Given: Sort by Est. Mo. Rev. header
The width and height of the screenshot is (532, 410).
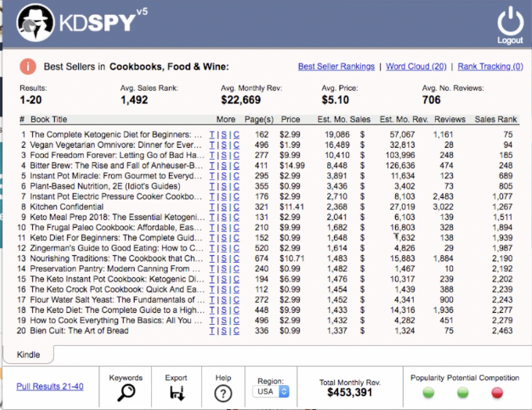Looking at the screenshot, I should click(x=404, y=120).
